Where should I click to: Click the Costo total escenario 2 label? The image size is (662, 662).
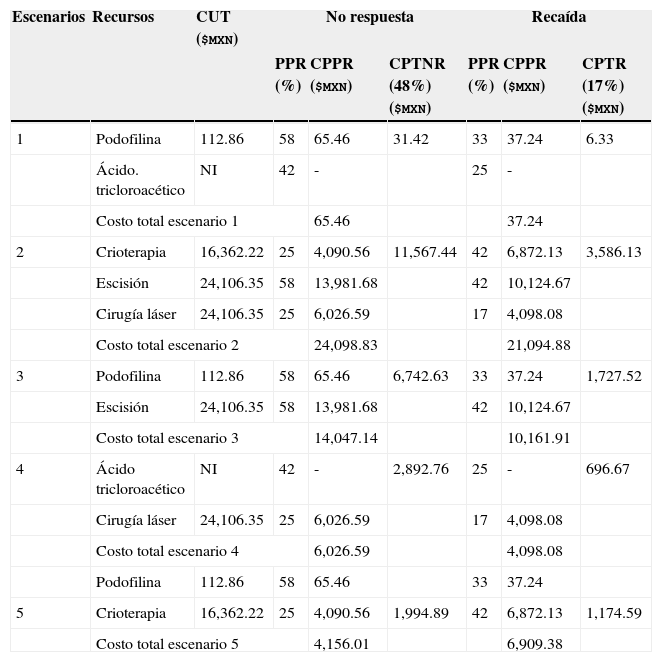167,346
